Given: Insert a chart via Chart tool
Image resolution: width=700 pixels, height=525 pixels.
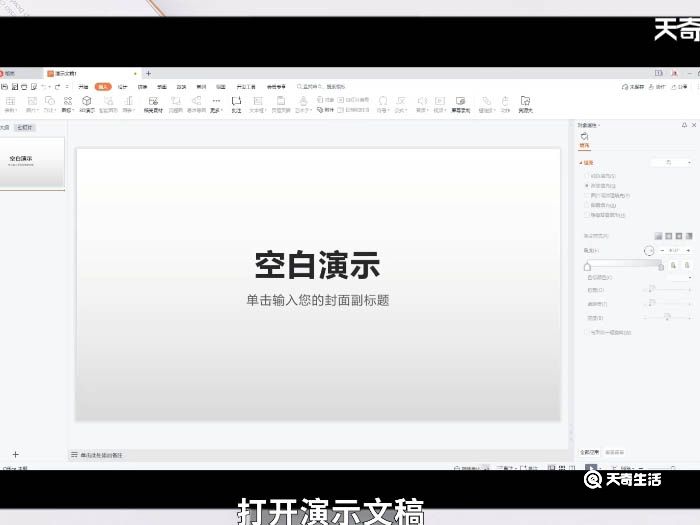Looking at the screenshot, I should 129,104.
